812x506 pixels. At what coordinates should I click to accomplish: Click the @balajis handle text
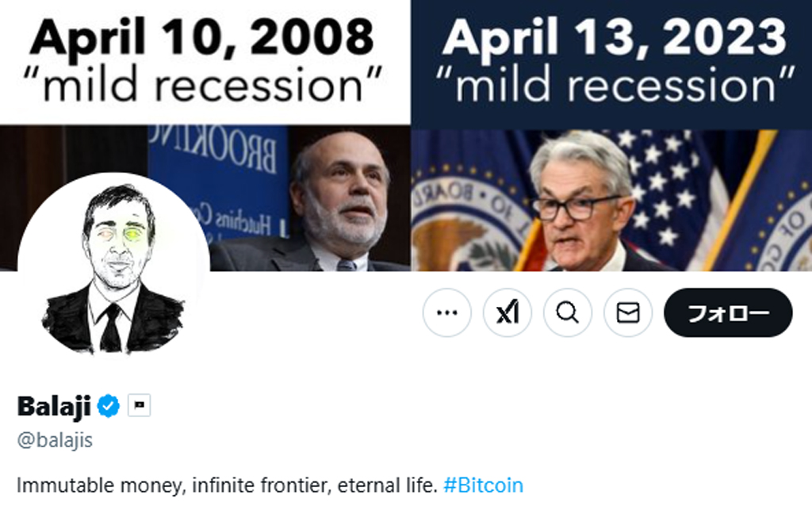(x=55, y=441)
